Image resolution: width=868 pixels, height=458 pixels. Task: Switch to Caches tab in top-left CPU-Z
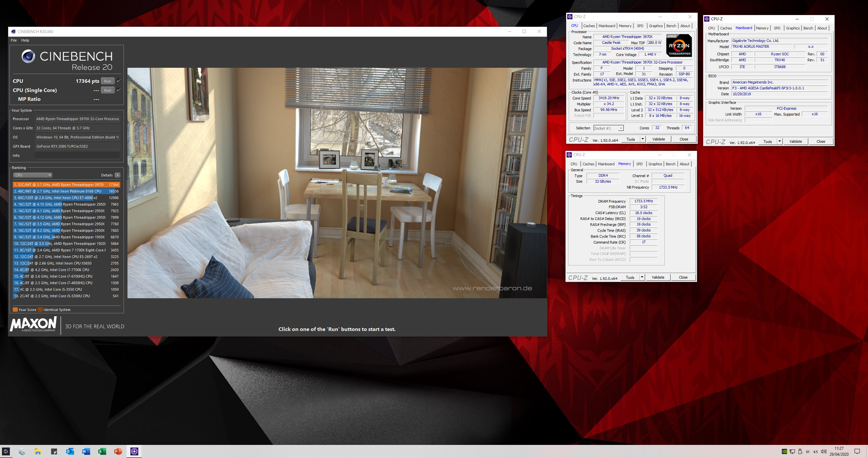click(x=589, y=26)
